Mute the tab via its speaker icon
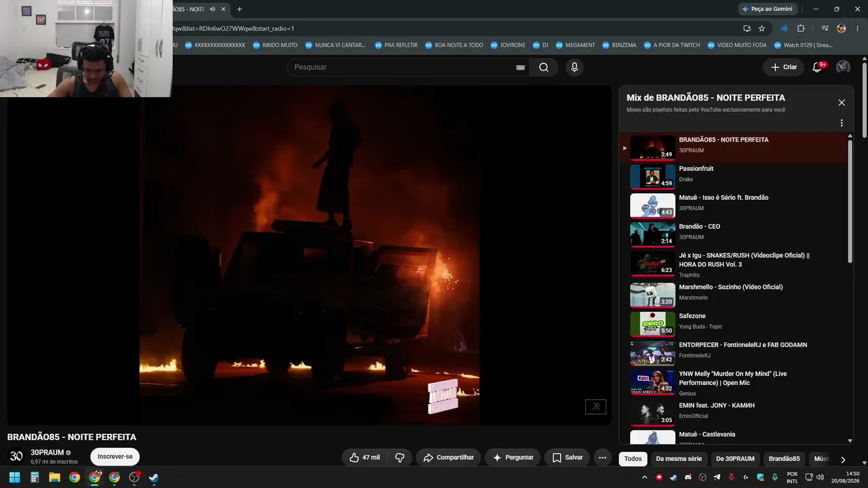 point(212,9)
